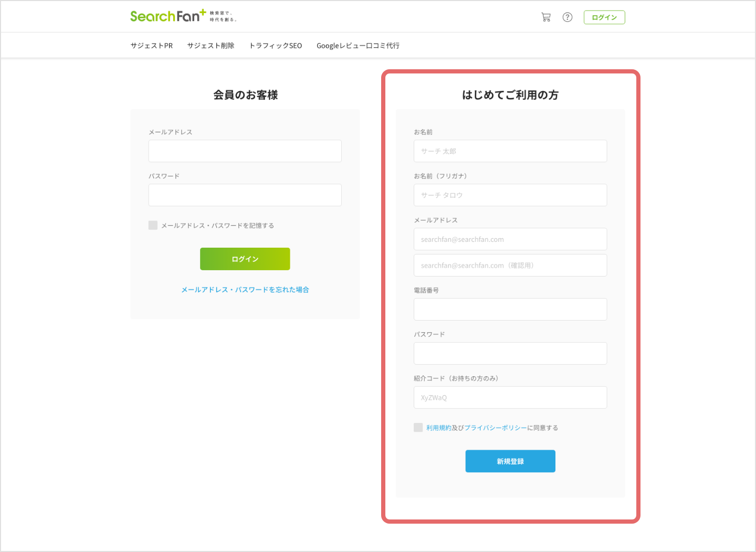The image size is (756, 552).
Task: Open サジェストPR menu item
Action: (x=152, y=46)
